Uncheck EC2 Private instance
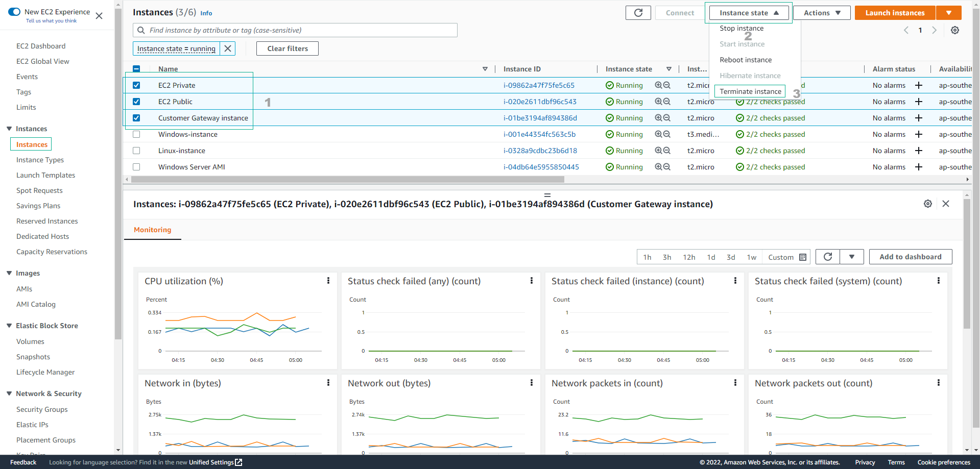The width and height of the screenshot is (980, 469). click(136, 85)
